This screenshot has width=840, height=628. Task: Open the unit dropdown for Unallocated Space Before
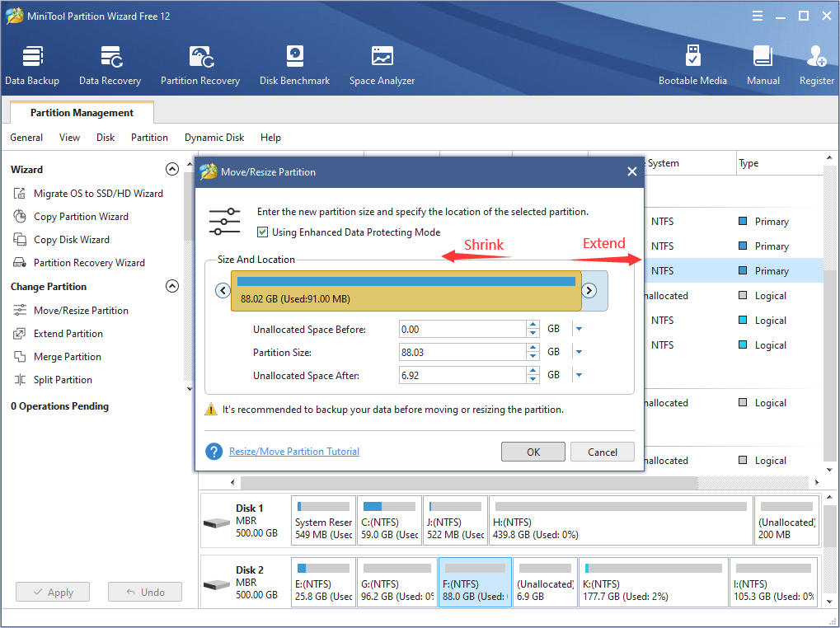click(x=580, y=329)
